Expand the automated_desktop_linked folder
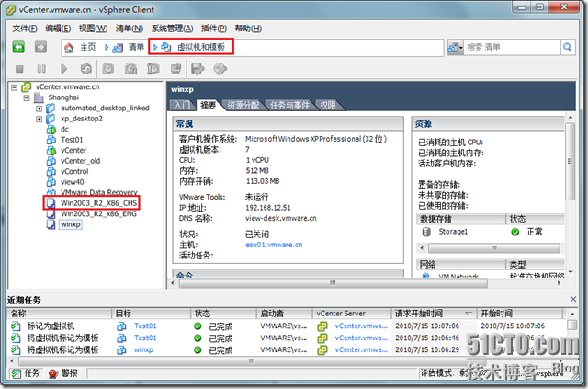The width and height of the screenshot is (588, 389). [39, 109]
